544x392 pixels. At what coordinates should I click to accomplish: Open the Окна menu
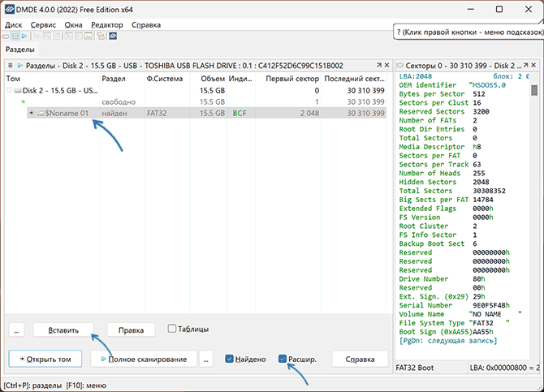pyautogui.click(x=73, y=25)
